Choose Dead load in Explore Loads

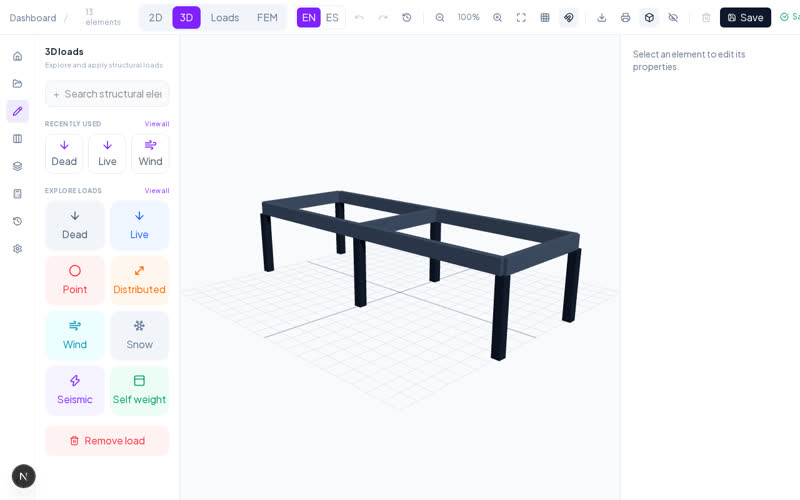(x=75, y=226)
